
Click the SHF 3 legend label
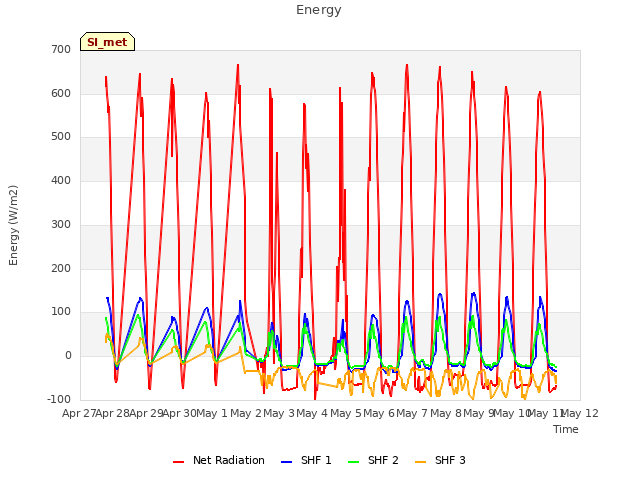click(450, 460)
